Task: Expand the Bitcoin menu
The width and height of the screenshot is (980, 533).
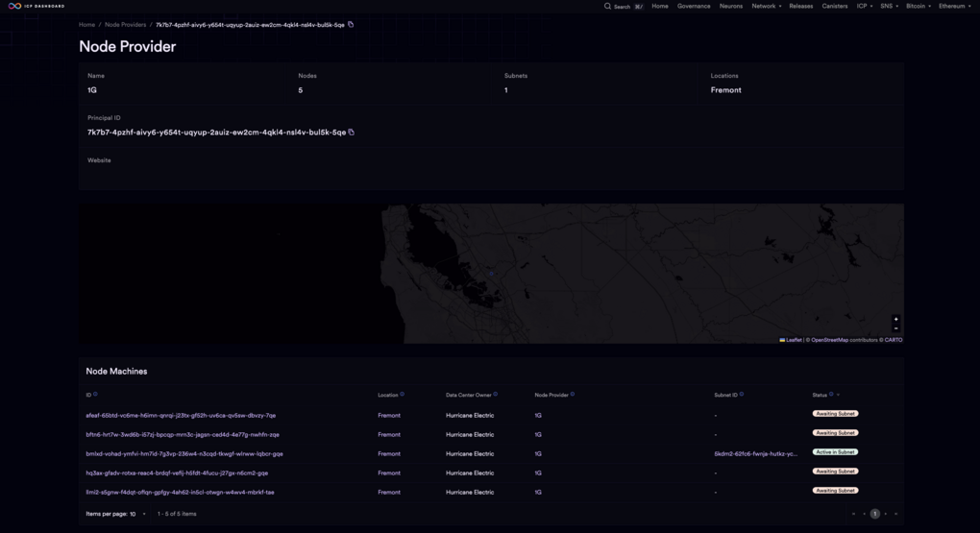Action: [x=918, y=6]
